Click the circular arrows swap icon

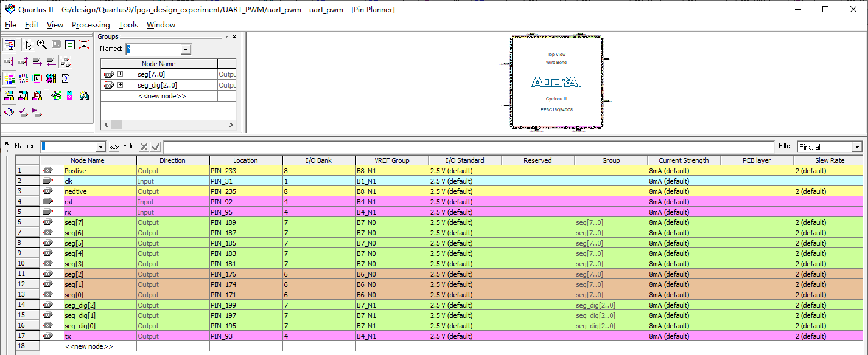9,112
